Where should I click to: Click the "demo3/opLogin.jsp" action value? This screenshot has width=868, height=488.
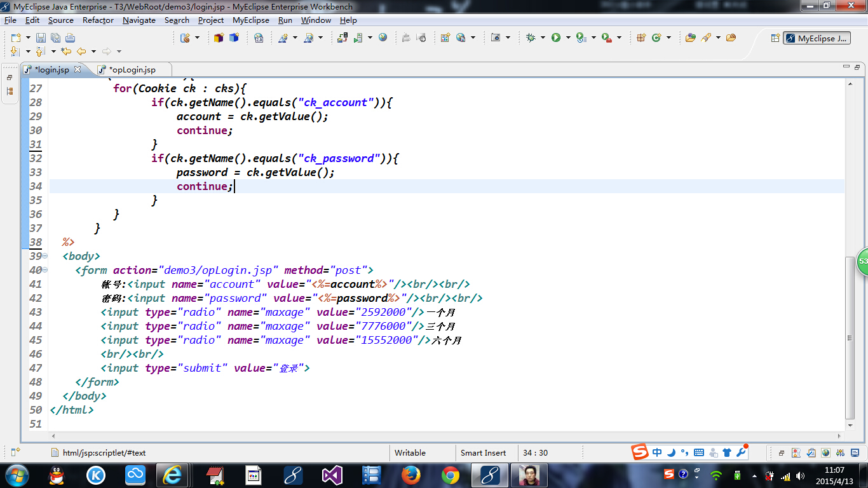pos(218,270)
